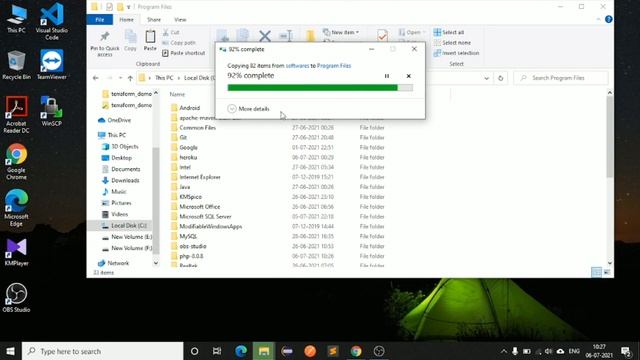640x360 pixels.
Task: Open Acrobat Reader DC desktop icon
Action: (x=16, y=115)
